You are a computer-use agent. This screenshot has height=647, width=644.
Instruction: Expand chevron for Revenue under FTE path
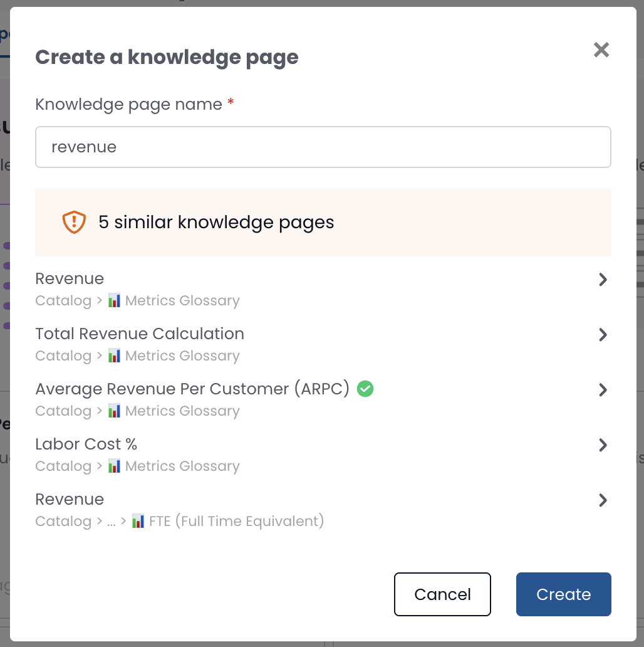(x=603, y=500)
